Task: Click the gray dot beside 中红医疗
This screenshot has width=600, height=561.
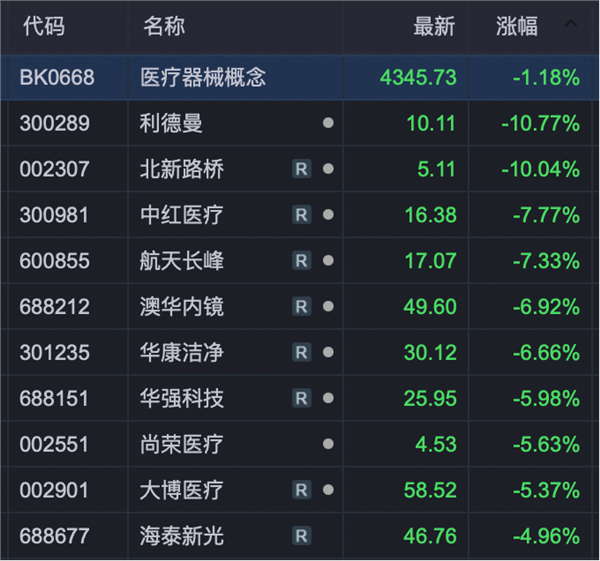Action: click(328, 215)
